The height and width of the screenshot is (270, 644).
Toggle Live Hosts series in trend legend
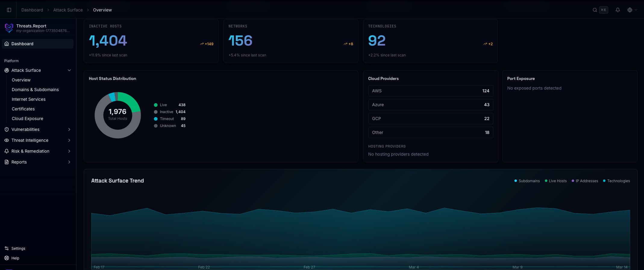click(x=556, y=181)
